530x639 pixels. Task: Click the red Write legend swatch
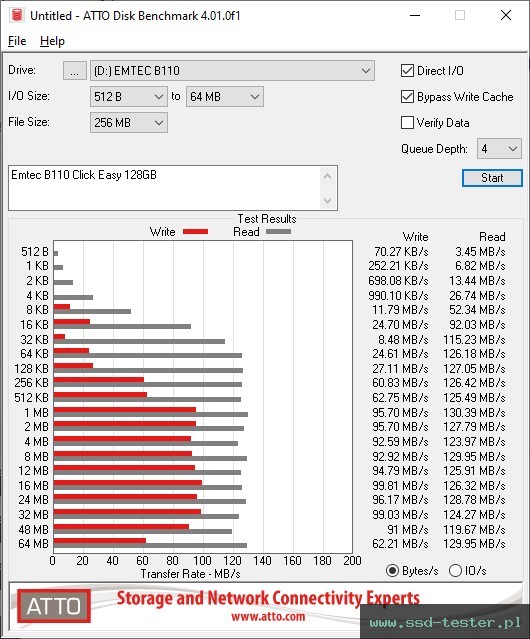196,231
